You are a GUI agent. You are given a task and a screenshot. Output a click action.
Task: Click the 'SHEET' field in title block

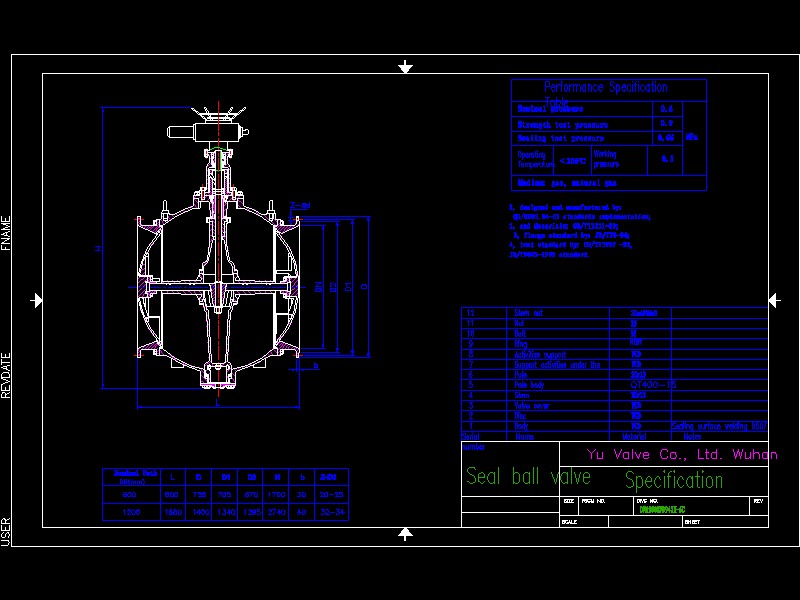coord(692,522)
